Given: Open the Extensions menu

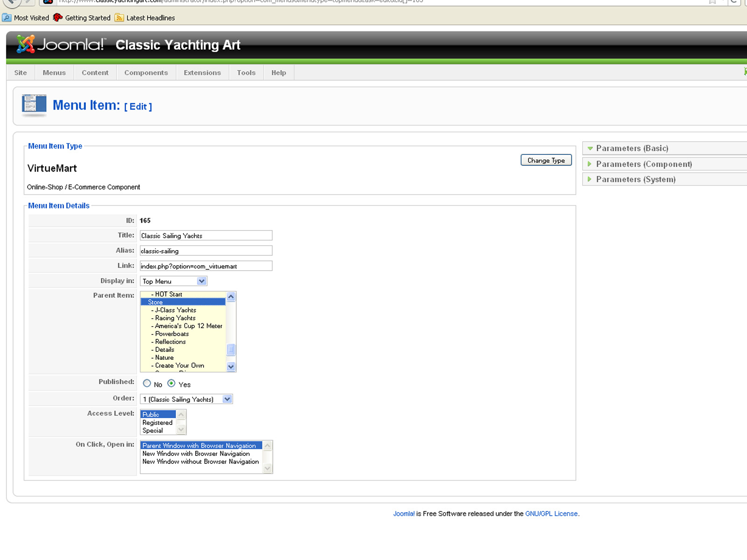Looking at the screenshot, I should tap(202, 72).
